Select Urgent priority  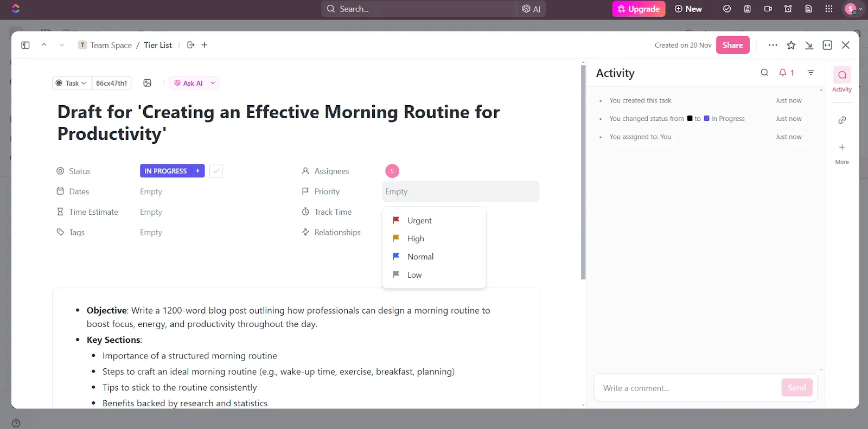click(x=434, y=220)
